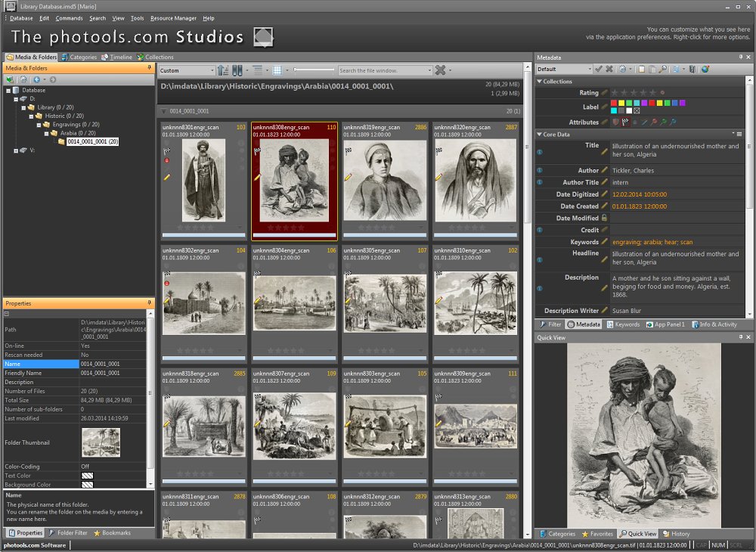Image resolution: width=756 pixels, height=552 pixels.
Task: Collapse the Database tree node
Action: coord(8,90)
